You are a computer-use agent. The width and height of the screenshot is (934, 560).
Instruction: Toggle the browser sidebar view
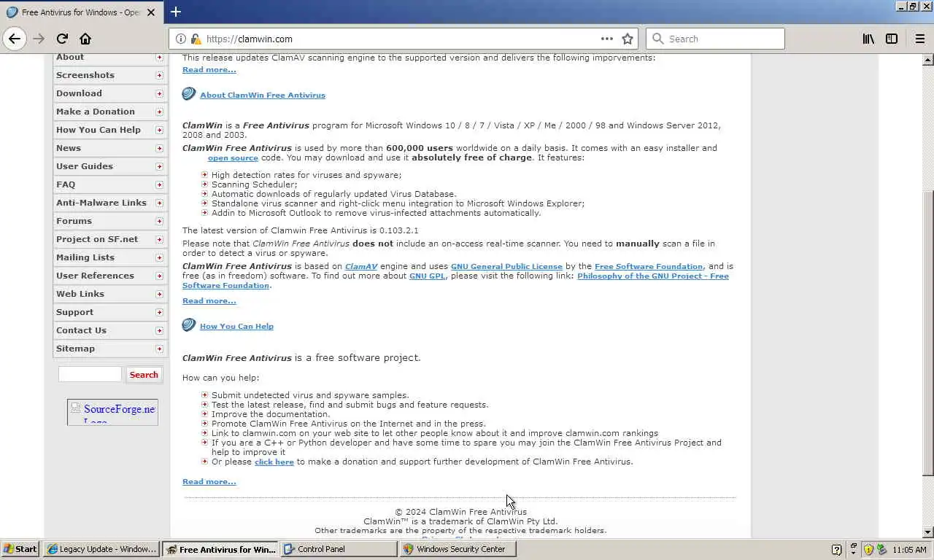[892, 39]
